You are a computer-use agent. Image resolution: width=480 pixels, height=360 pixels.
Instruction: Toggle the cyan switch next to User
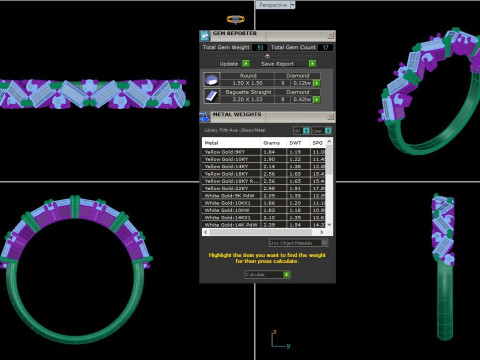[x=328, y=131]
